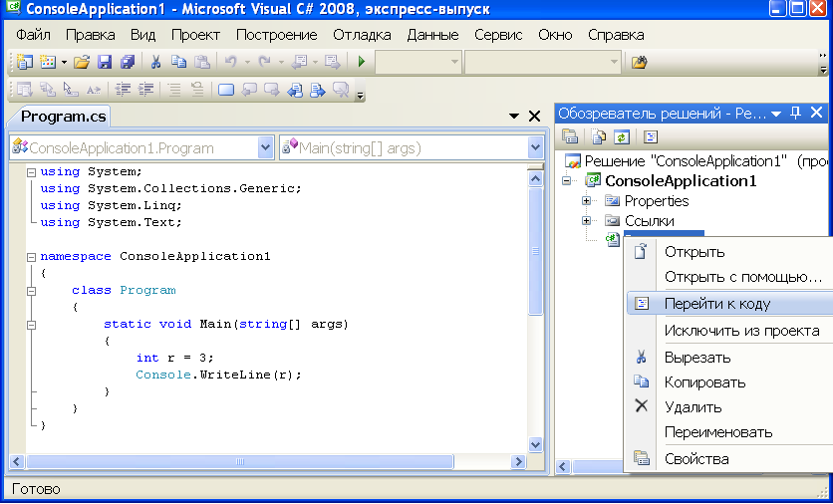Click the Uncomment selected lines icon
The width and height of the screenshot is (833, 504).
click(197, 90)
